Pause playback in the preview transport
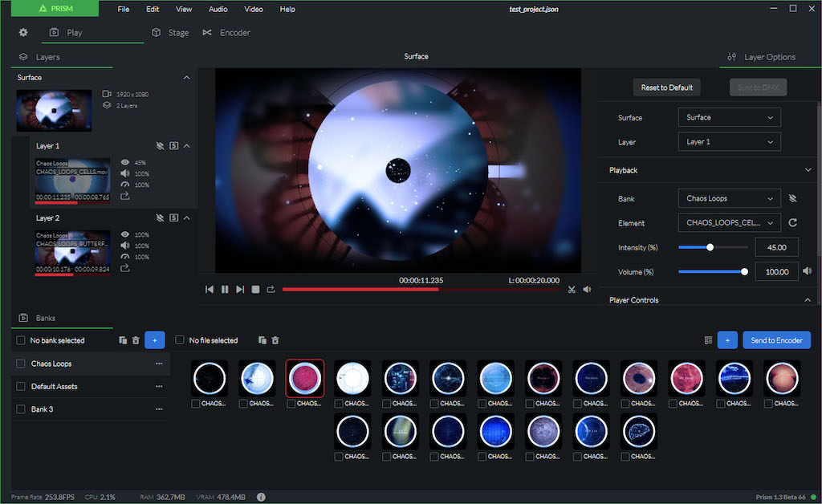 coord(225,289)
